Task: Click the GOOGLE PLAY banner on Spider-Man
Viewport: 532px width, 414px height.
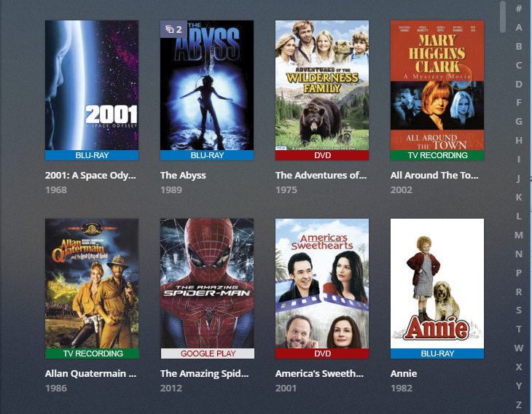Action: (207, 354)
